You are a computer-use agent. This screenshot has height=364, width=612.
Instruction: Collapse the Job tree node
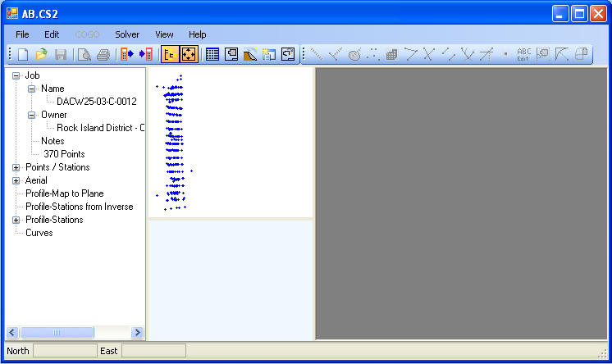[16, 75]
